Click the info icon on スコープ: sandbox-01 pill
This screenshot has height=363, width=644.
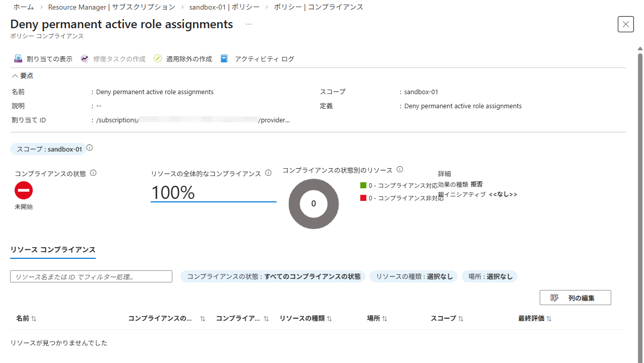pyautogui.click(x=89, y=148)
